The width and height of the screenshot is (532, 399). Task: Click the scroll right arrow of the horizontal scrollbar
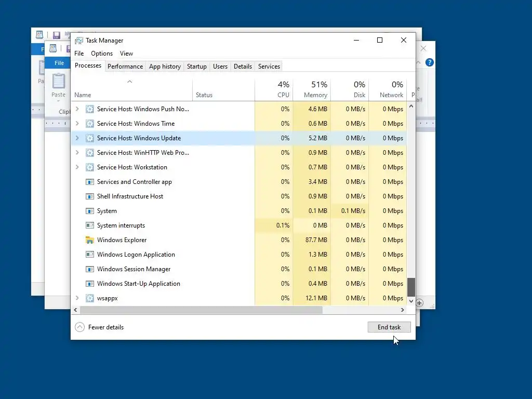[403, 310]
